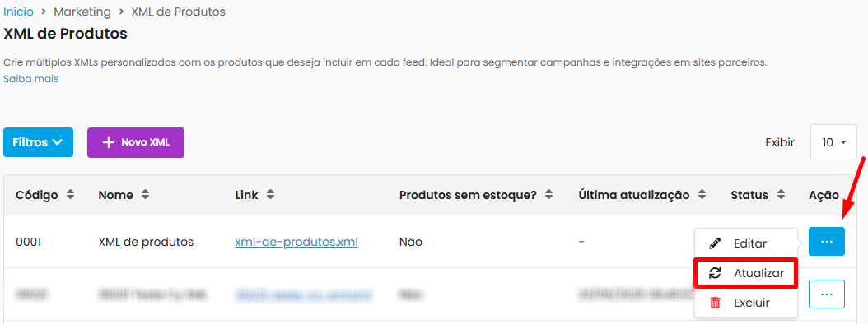Follow the Saiba mais link
This screenshot has height=324, width=868.
click(x=31, y=79)
